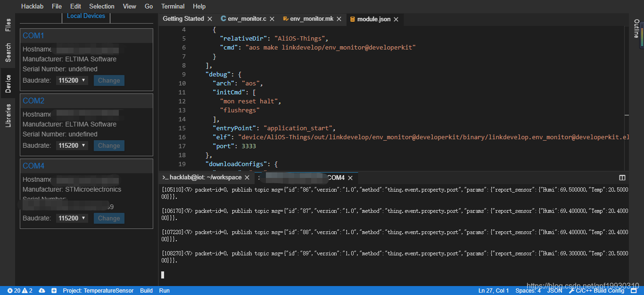Click the "downloadConfigs" line in the editor

[241, 164]
